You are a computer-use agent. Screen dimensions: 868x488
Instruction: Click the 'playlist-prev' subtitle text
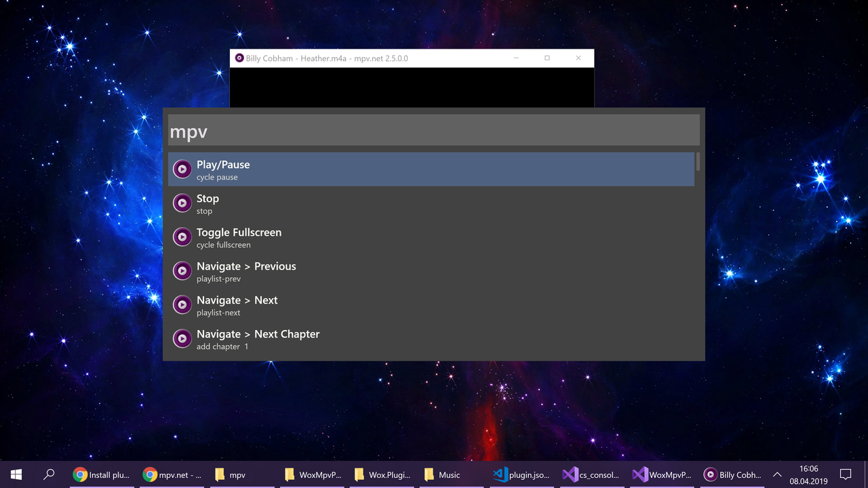[218, 279]
